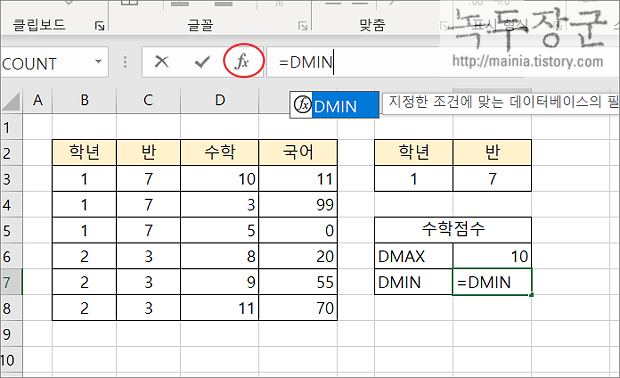
Task: Select column C cell with 3 in row 8
Action: [x=148, y=308]
